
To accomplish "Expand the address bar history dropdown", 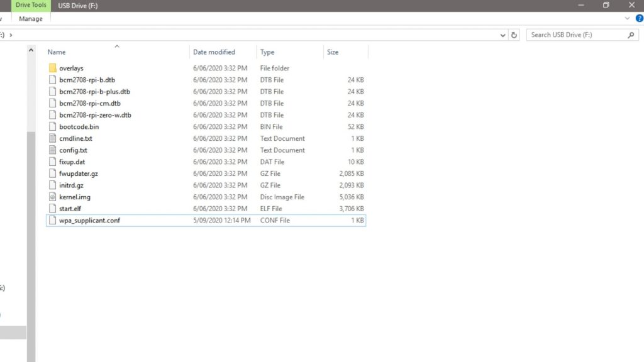I will pos(503,35).
